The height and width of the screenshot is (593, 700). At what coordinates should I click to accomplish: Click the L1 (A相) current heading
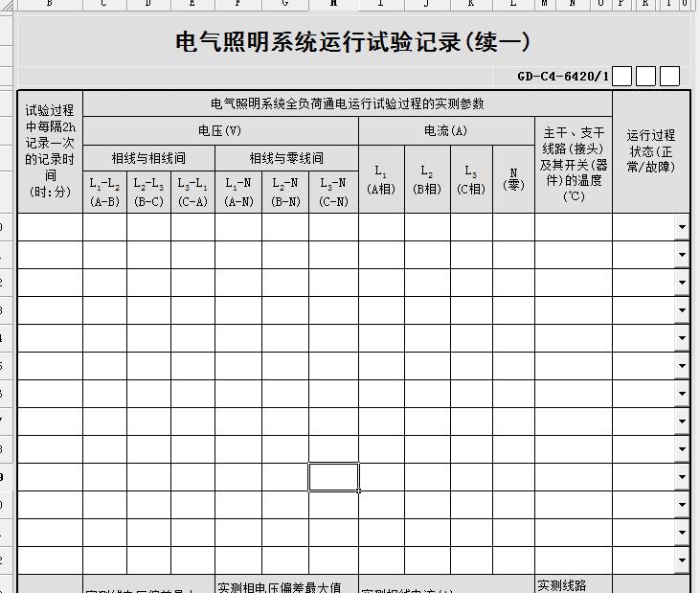[x=381, y=179]
